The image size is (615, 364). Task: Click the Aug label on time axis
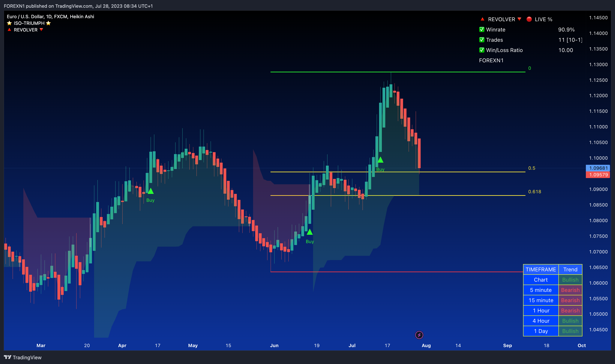pyautogui.click(x=426, y=345)
